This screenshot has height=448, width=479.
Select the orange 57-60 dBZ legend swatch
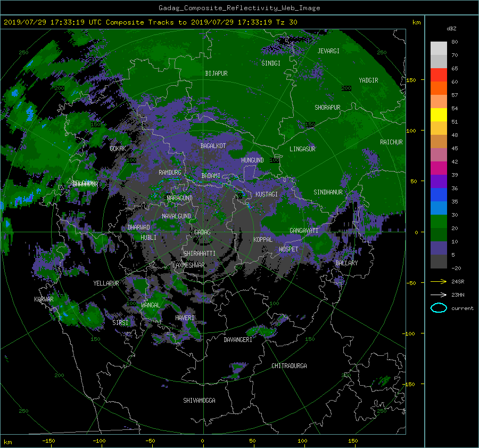pos(439,88)
